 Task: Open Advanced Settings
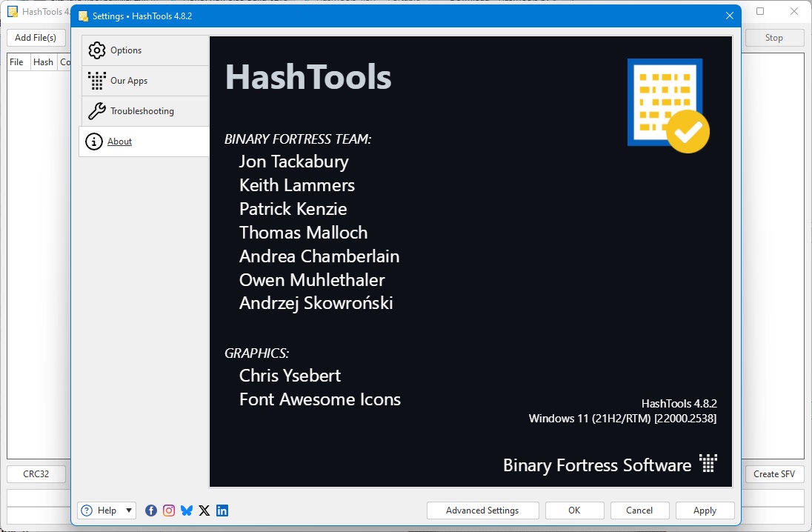(482, 511)
